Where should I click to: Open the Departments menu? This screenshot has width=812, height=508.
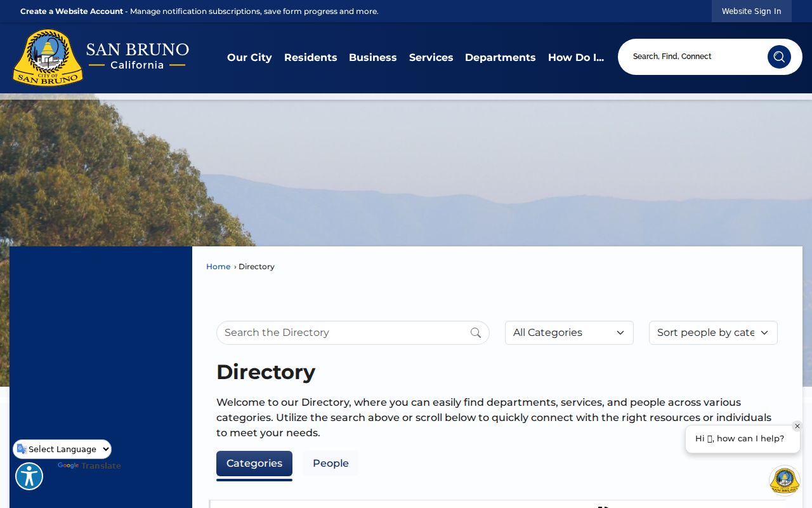(x=500, y=57)
